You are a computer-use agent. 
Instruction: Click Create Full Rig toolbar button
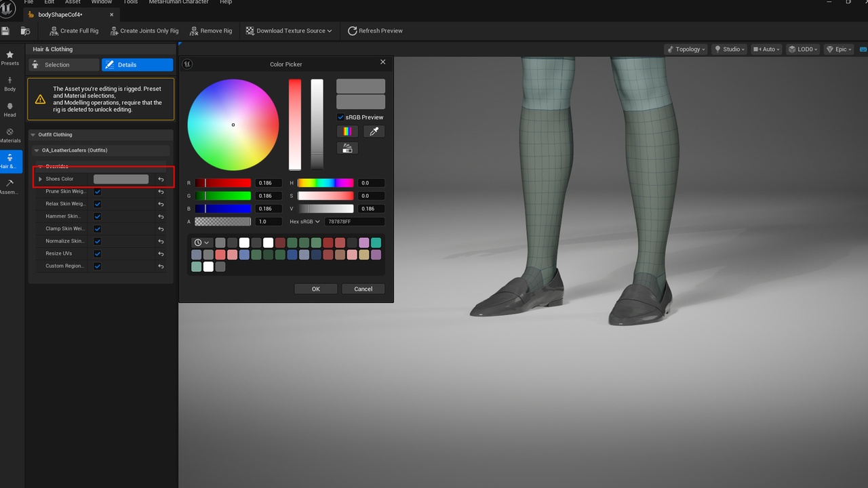[x=74, y=30]
